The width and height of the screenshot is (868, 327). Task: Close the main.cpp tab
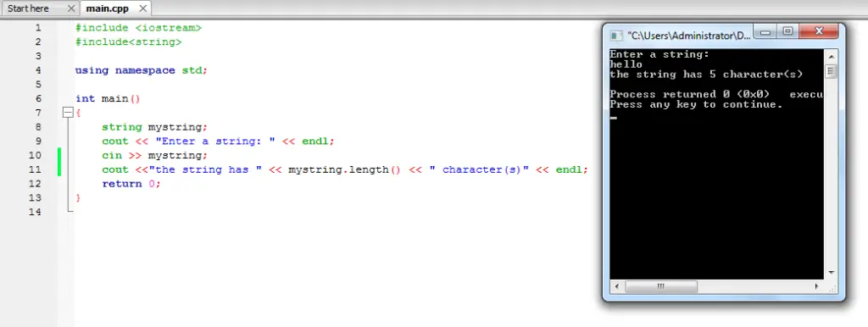pyautogui.click(x=142, y=8)
